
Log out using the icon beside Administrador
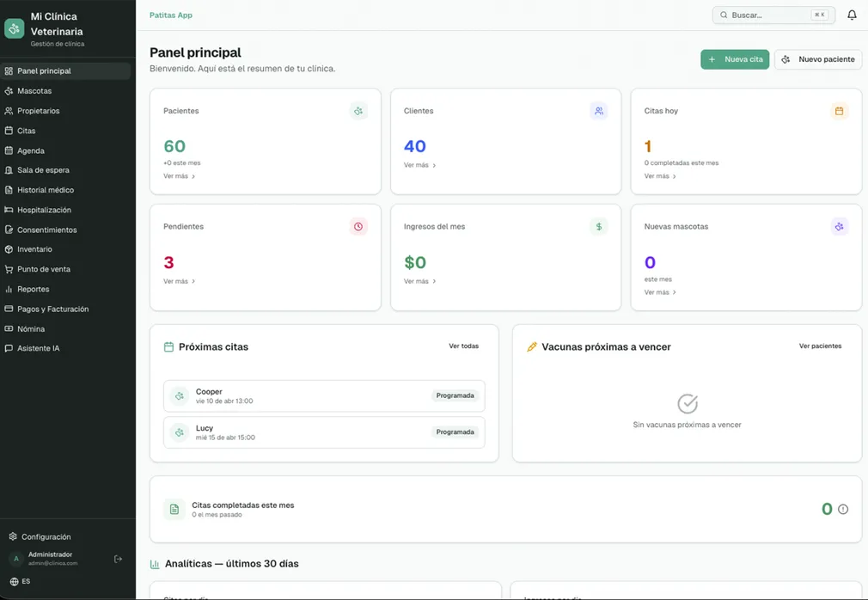point(118,558)
